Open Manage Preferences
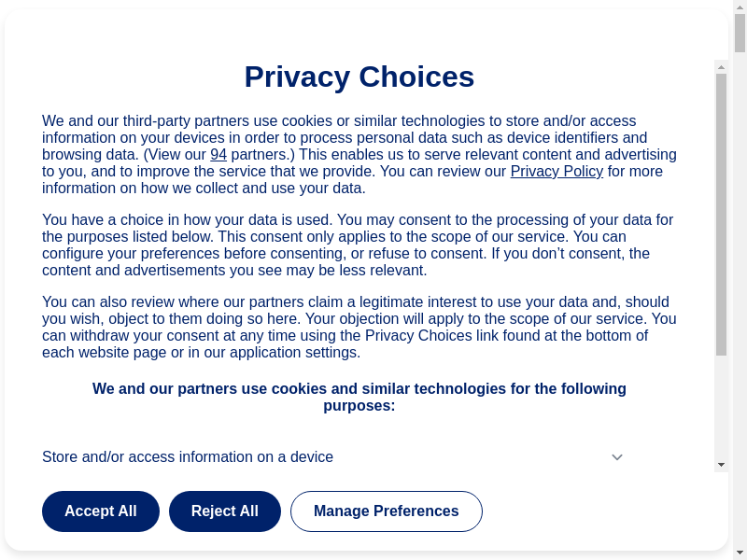The height and width of the screenshot is (560, 747). coord(386,511)
